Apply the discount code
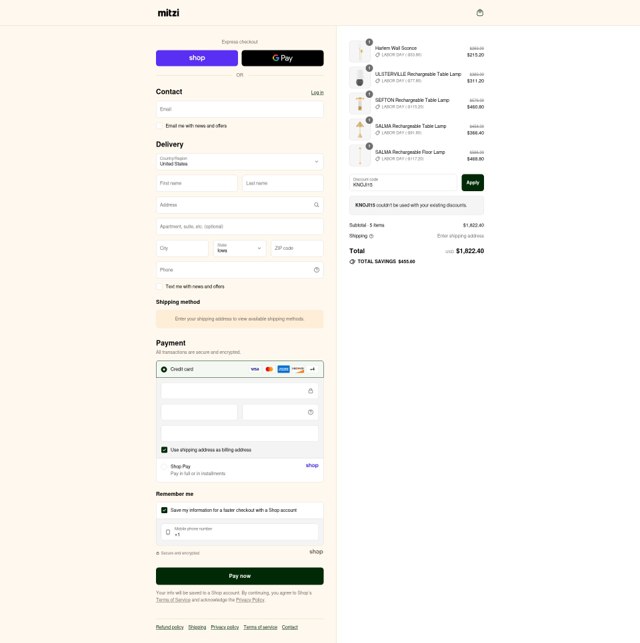Viewport: 640px width, 643px height. tap(472, 182)
